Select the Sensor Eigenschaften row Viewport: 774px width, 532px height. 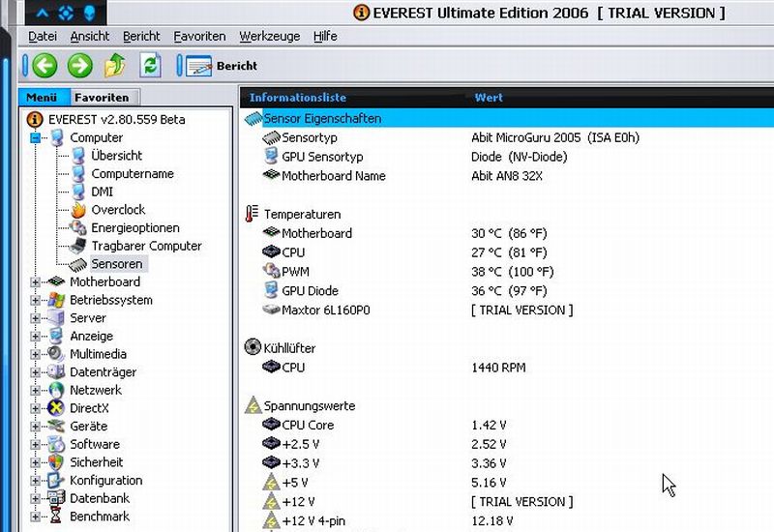(507, 118)
